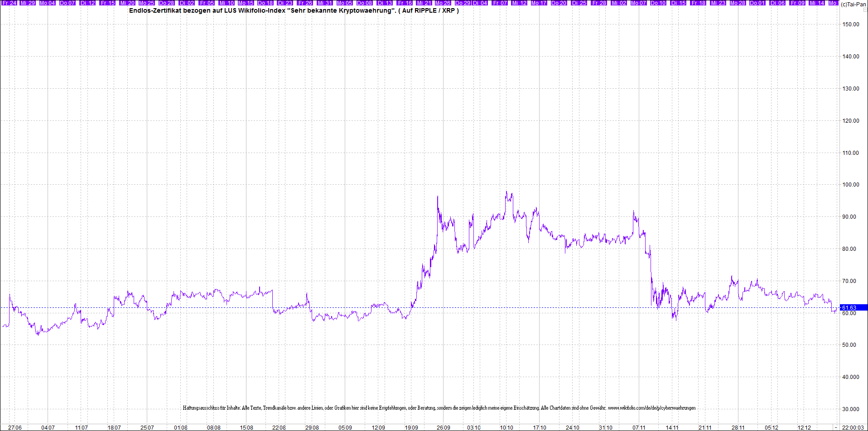Select the 07.11 date on bottom axis
Screen dimensions: 868x431
click(x=639, y=427)
